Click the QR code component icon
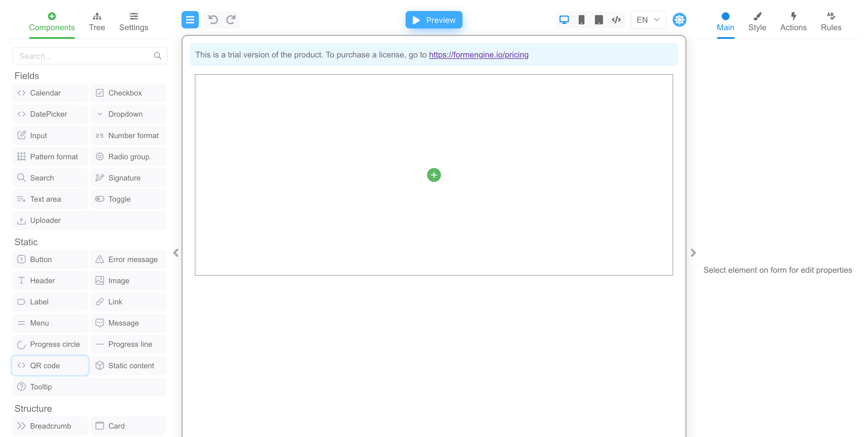 pos(21,366)
